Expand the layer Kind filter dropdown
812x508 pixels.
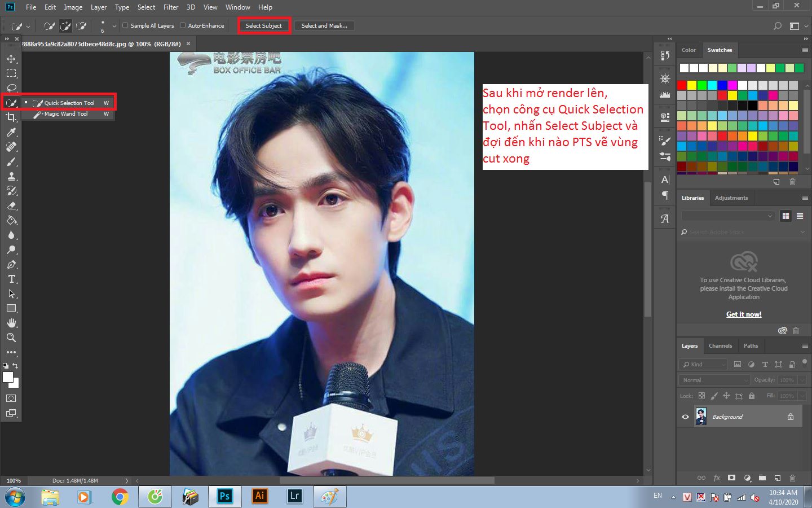pos(703,365)
